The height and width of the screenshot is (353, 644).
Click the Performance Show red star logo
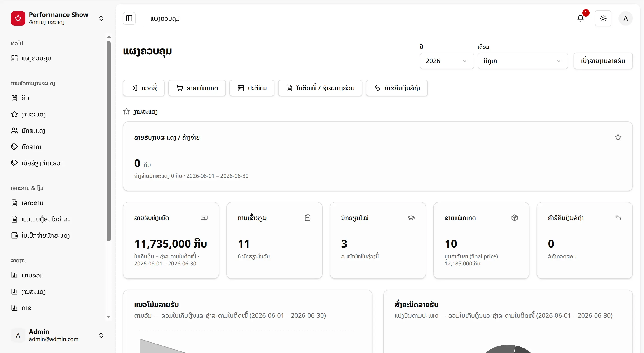(18, 18)
